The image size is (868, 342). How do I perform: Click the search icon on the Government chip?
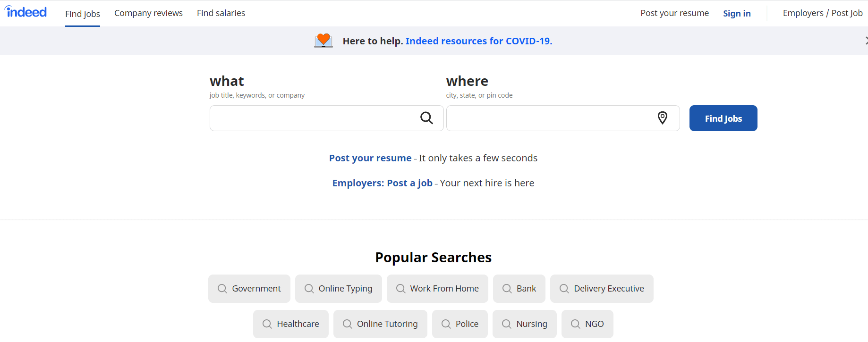point(222,289)
